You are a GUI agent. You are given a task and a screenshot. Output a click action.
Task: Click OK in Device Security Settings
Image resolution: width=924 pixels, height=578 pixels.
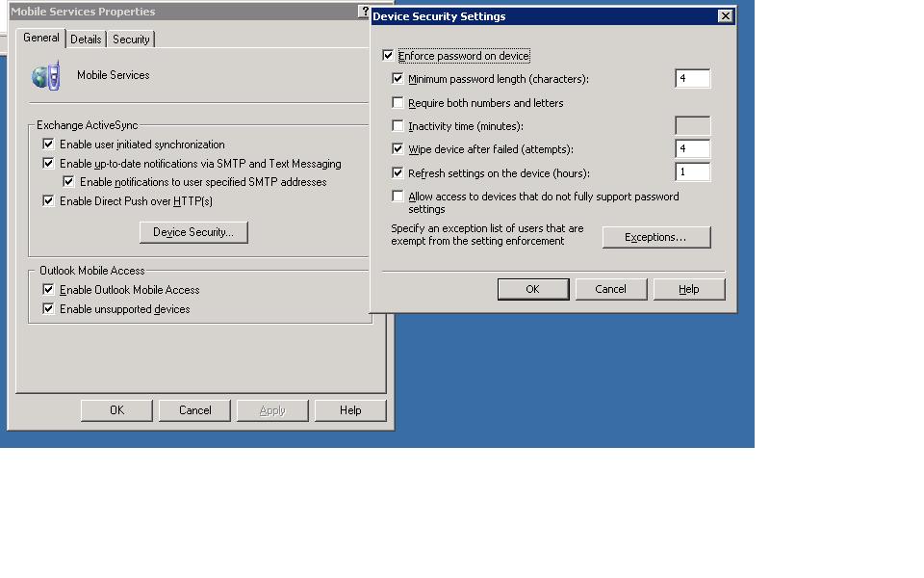532,289
